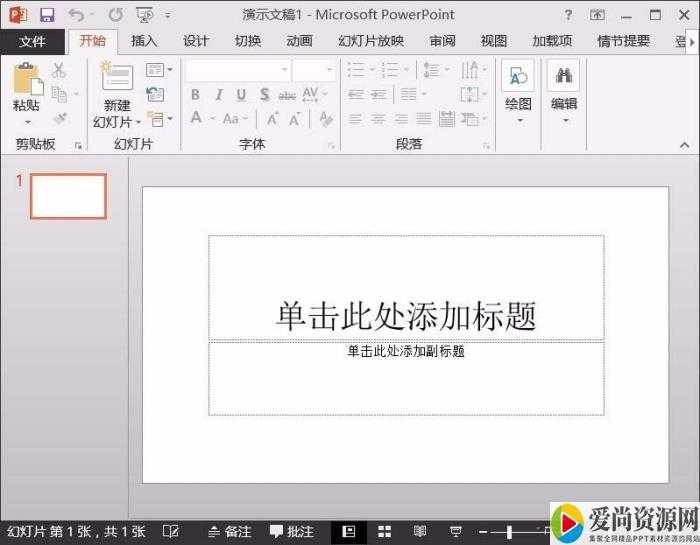
Task: Switch to the 设计 tab
Action: tap(196, 41)
